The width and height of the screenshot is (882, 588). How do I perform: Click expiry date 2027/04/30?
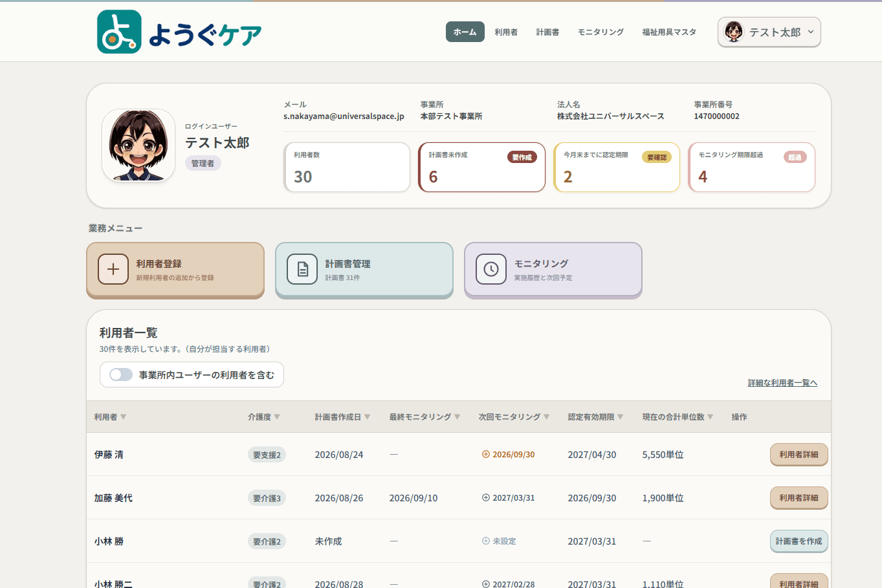592,455
